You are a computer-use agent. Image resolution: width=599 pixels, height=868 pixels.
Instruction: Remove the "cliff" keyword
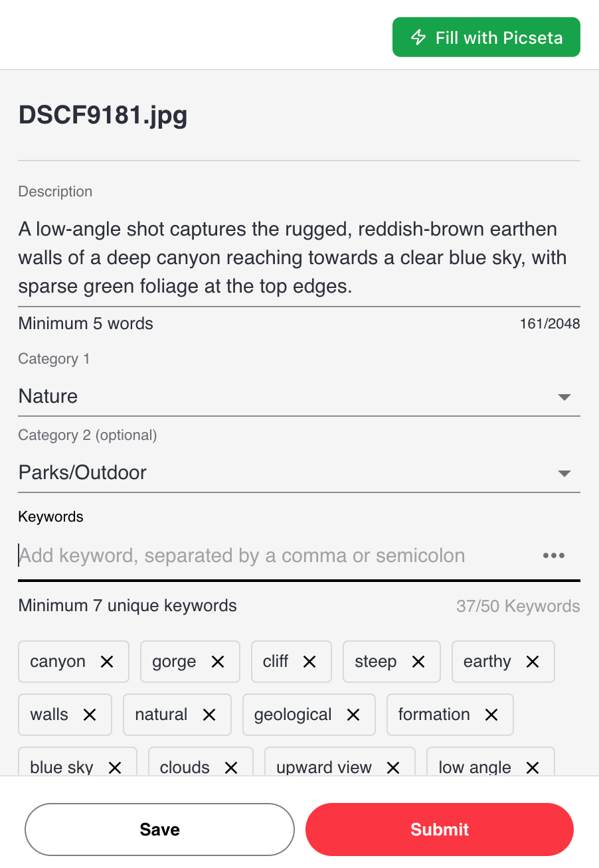pos(309,661)
